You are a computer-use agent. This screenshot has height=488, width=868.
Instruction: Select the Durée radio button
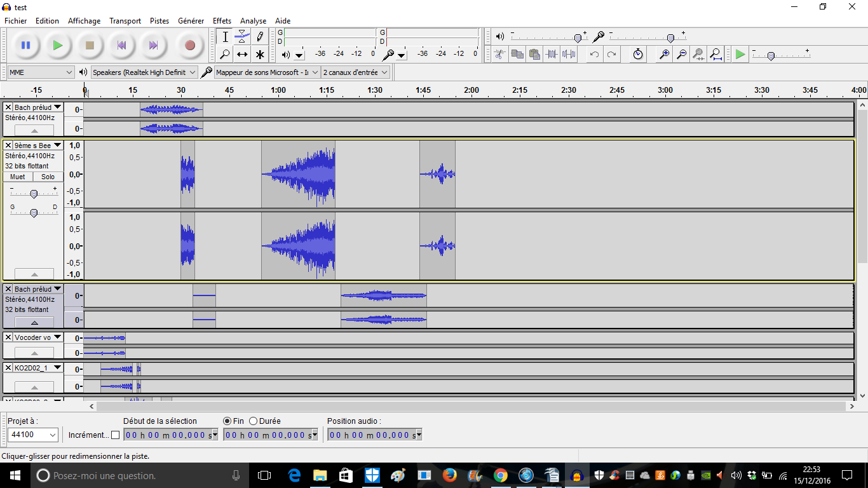tap(254, 421)
